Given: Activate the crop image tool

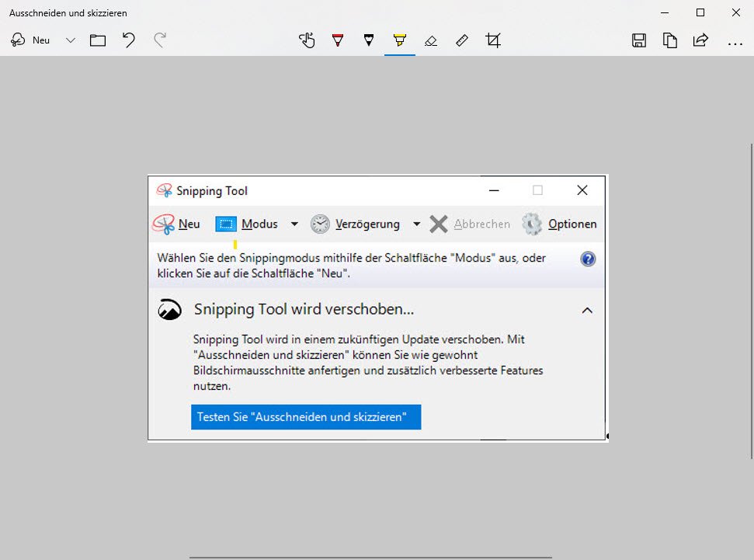Looking at the screenshot, I should (493, 40).
